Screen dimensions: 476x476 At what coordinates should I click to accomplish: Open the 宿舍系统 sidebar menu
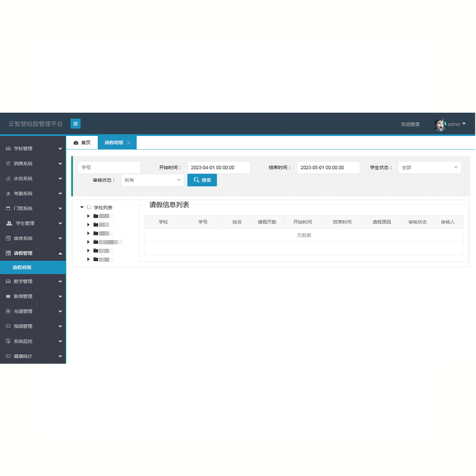pos(33,238)
